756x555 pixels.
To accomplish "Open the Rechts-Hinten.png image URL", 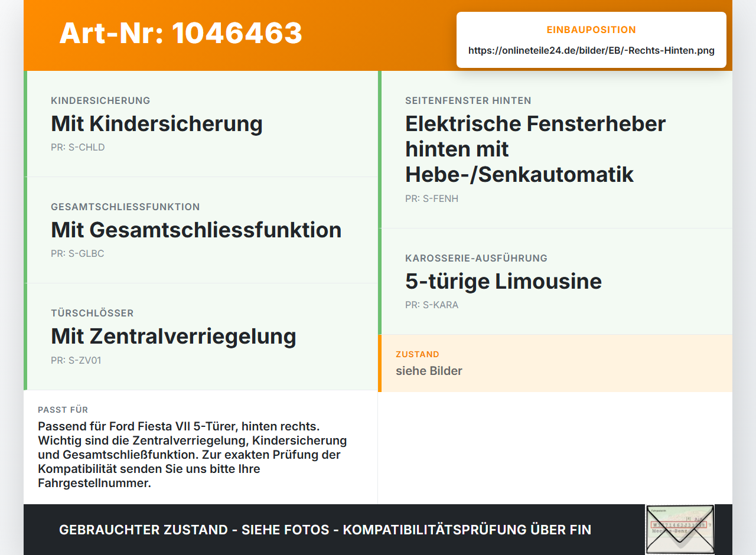I will (x=591, y=50).
